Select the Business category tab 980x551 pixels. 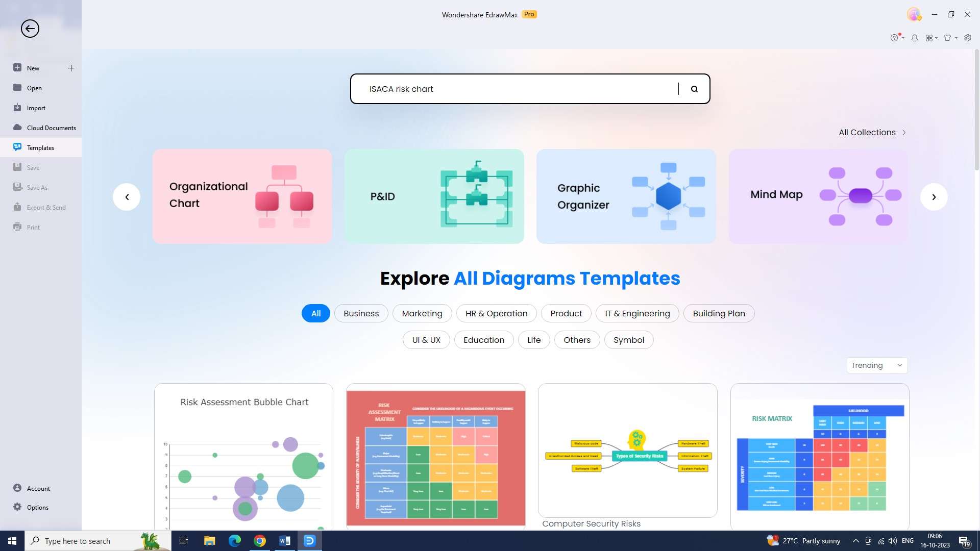(361, 313)
